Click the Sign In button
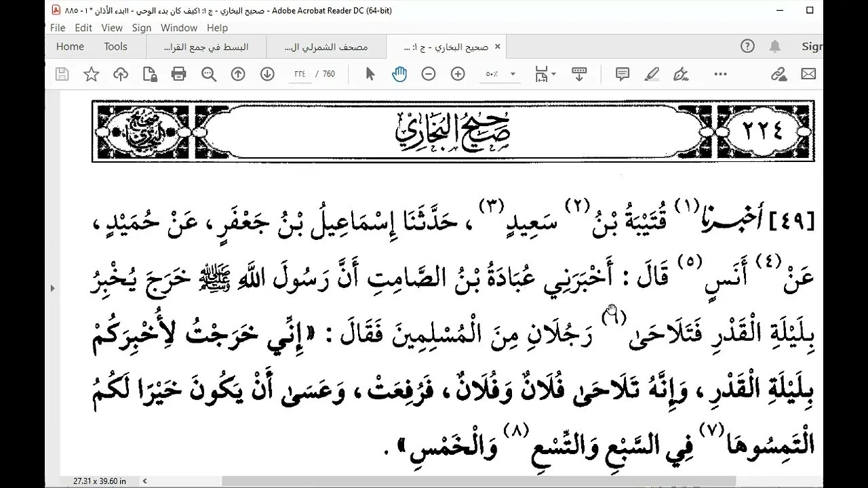 (812, 47)
